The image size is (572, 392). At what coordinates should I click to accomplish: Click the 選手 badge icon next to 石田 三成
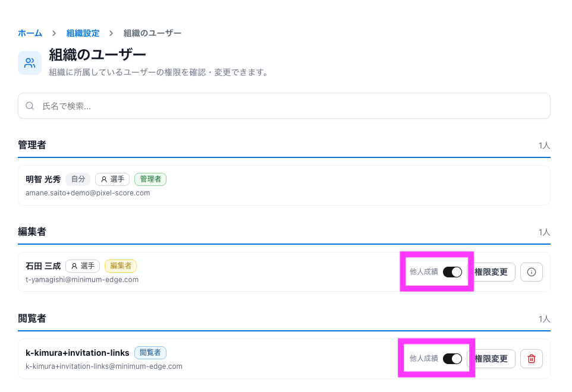click(x=74, y=266)
